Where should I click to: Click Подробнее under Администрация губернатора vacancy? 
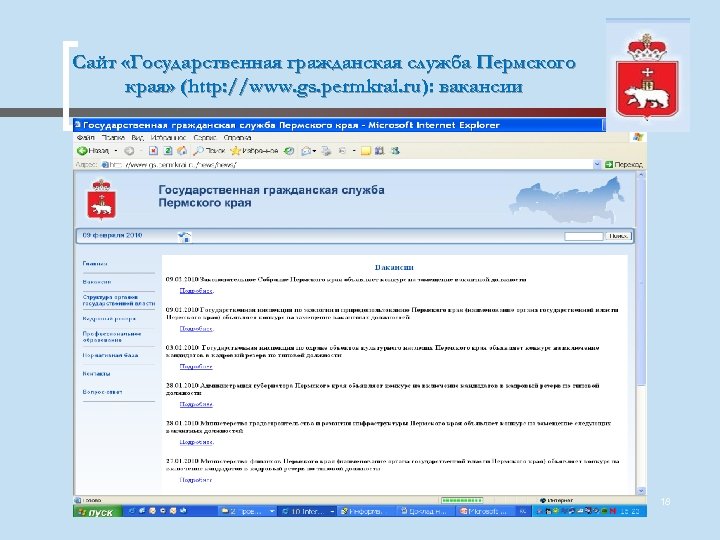(196, 404)
